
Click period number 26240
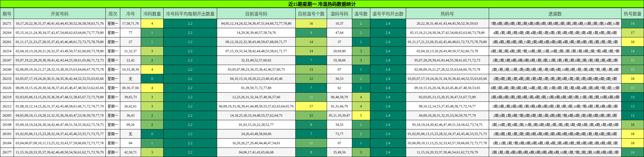7,69
